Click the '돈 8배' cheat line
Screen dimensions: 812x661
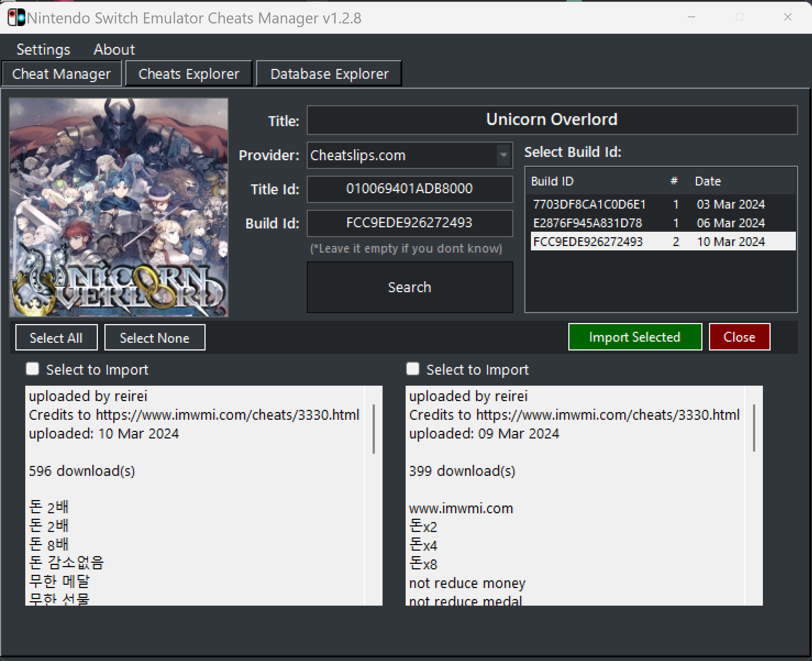[x=49, y=544]
